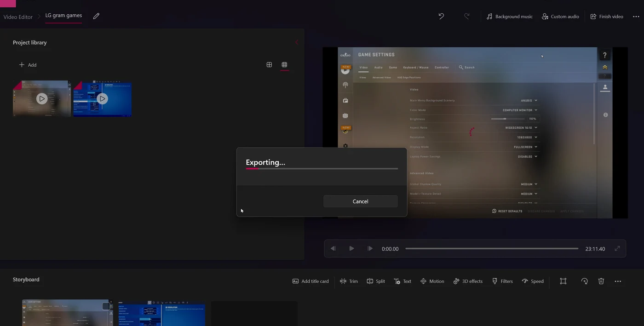Image resolution: width=644 pixels, height=326 pixels.
Task: Click the question mark icon in preview
Action: tap(605, 55)
